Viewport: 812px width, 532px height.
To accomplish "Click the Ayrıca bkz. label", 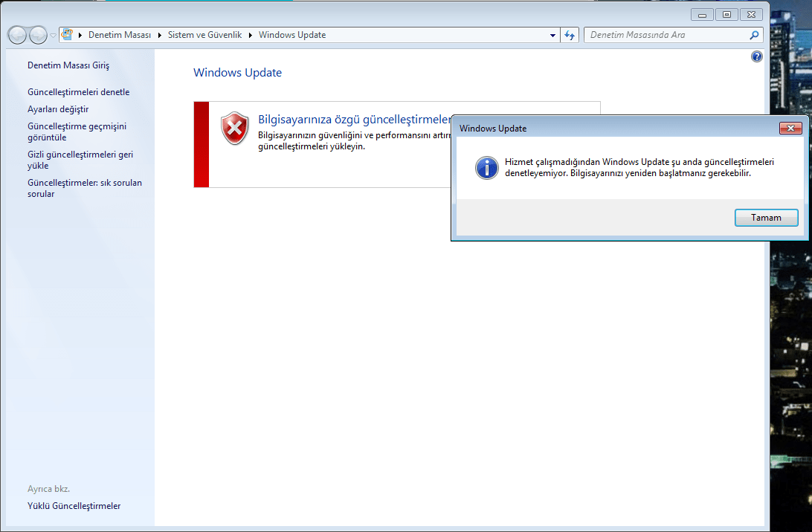I will [48, 489].
